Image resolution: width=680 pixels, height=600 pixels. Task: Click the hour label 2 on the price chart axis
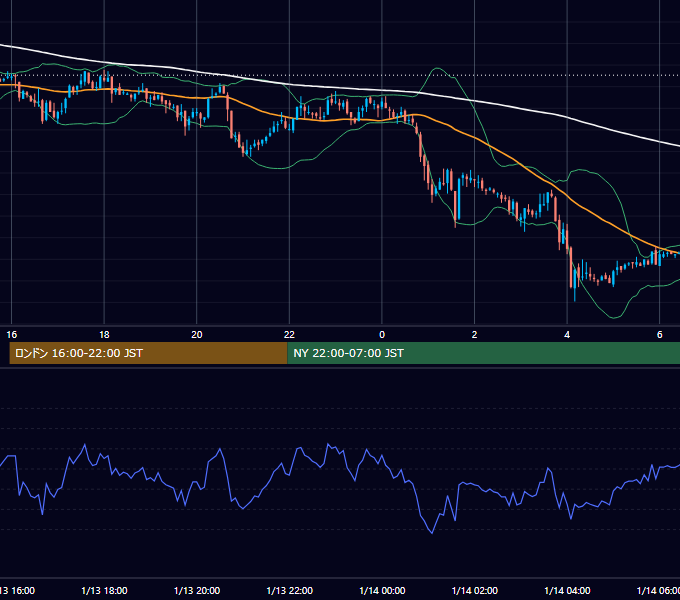click(x=474, y=335)
